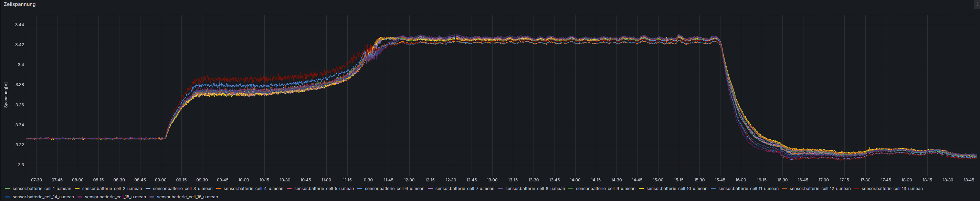Select sensor.batterie_cell_6_u.mean in the legend

tap(394, 189)
